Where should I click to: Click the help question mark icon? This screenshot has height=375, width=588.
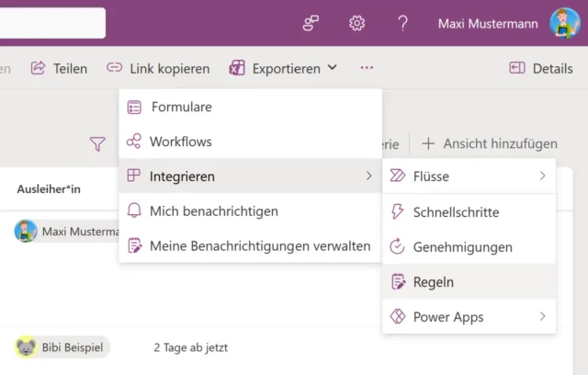402,23
